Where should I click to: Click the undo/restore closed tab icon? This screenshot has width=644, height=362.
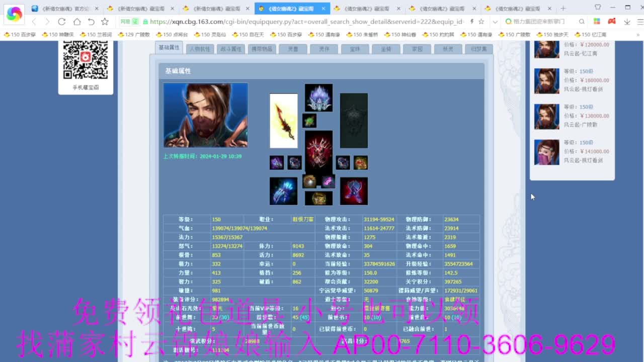[91, 22]
